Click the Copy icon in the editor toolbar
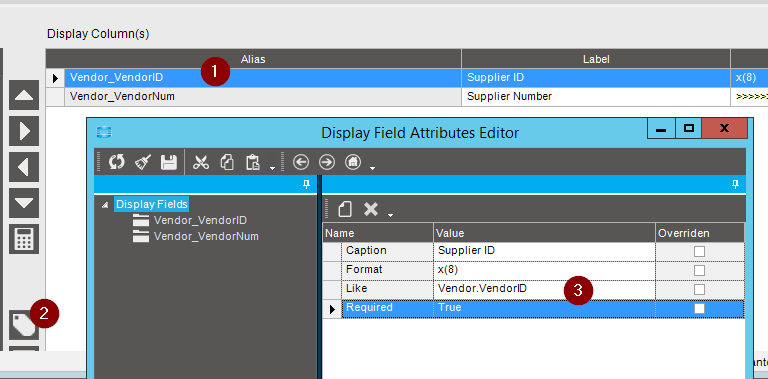Viewport: 768px width, 379px height. (x=227, y=162)
